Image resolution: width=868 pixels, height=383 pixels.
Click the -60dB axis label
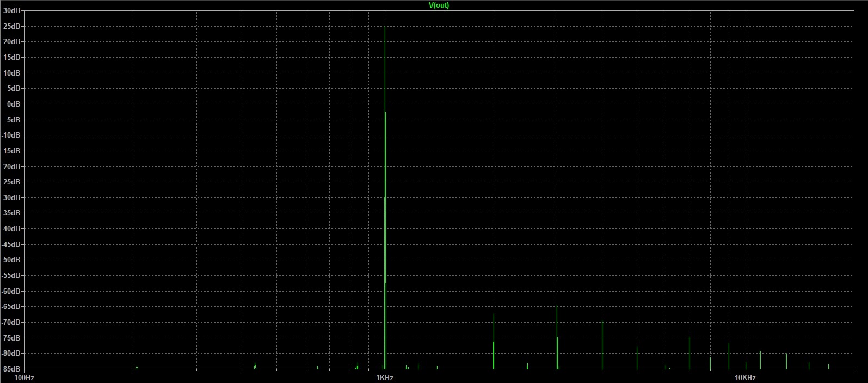click(11, 291)
